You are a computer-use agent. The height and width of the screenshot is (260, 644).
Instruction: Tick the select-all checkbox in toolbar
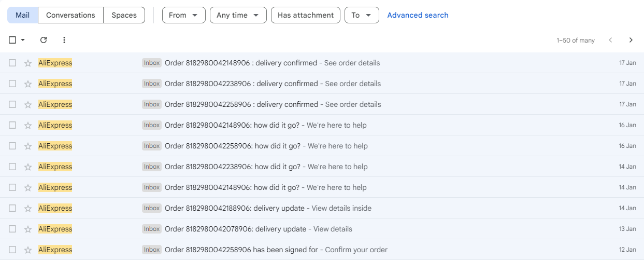12,40
